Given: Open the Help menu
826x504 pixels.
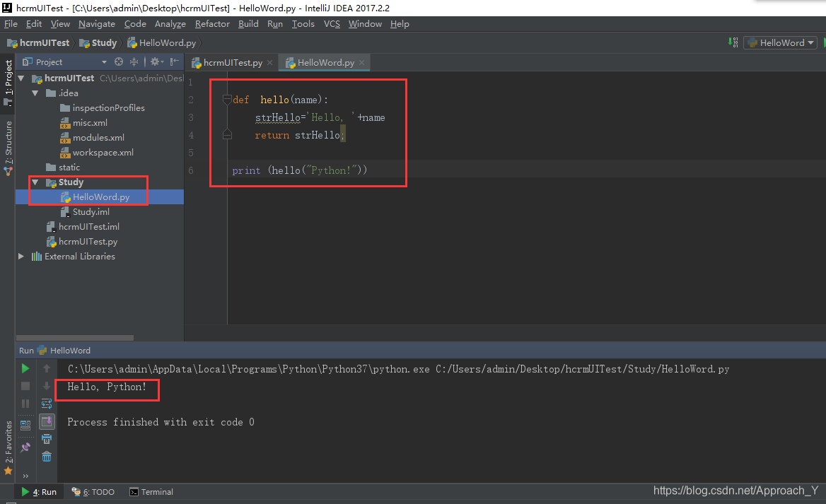Looking at the screenshot, I should [400, 24].
